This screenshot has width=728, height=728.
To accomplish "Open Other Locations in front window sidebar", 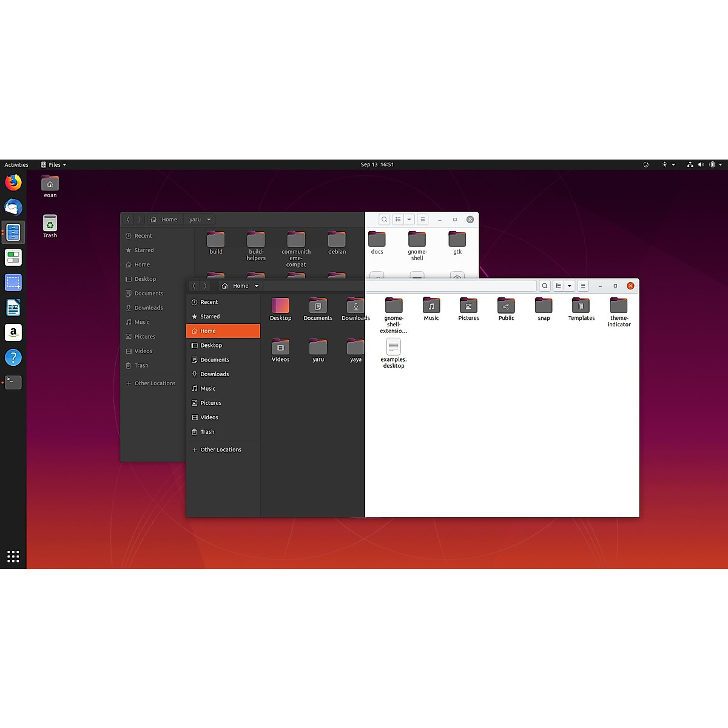I will coord(220,450).
